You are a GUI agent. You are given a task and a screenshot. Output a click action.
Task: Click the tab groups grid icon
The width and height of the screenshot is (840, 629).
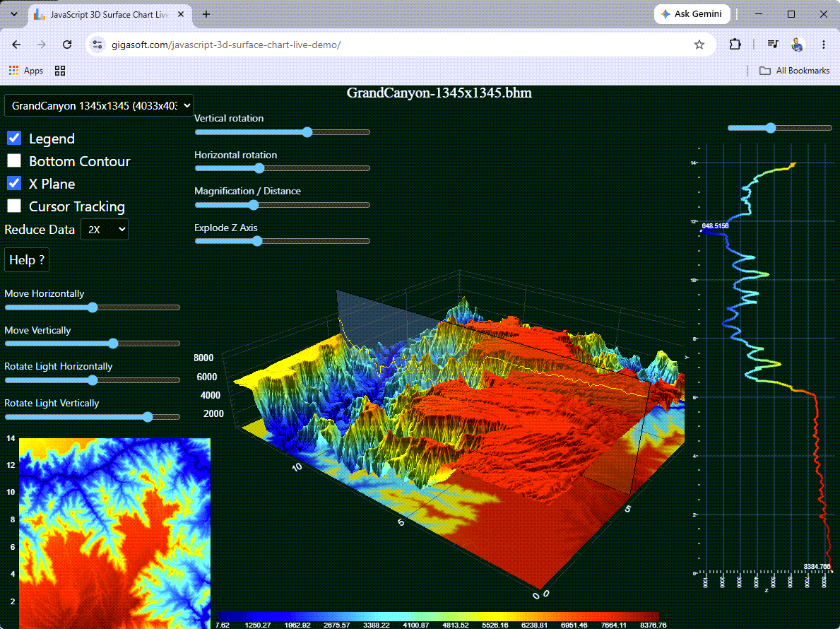(60, 70)
